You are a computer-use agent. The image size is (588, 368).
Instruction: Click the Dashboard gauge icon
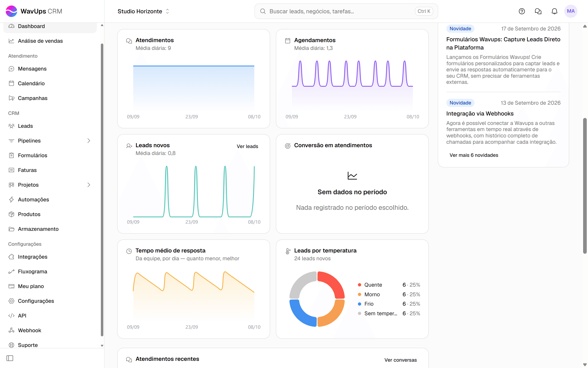(x=11, y=26)
